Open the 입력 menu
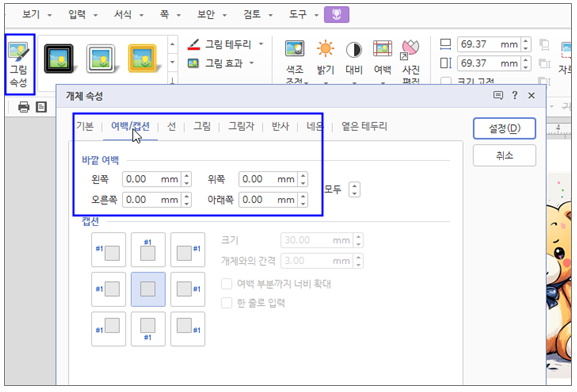Screen dimensions: 577x392 [x=77, y=14]
